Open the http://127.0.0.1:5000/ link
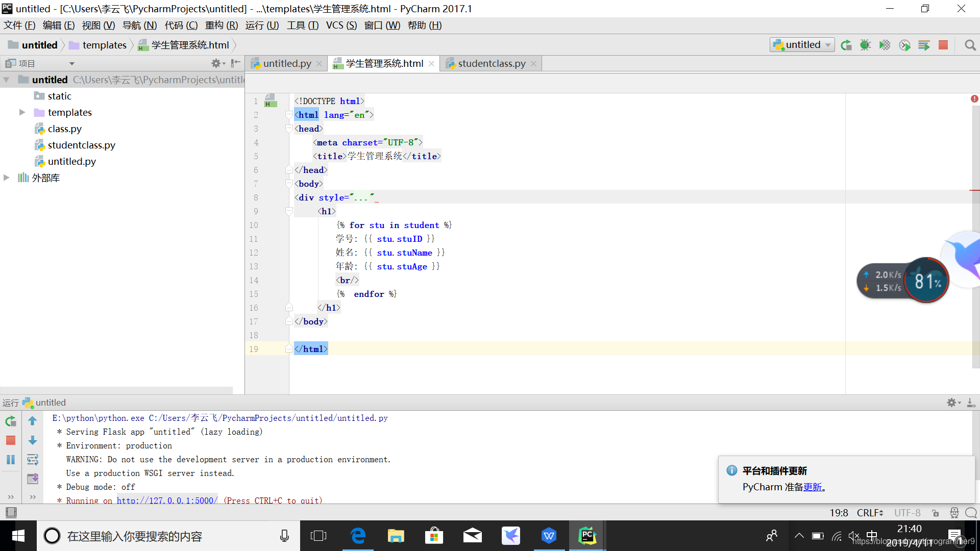 coord(167,500)
